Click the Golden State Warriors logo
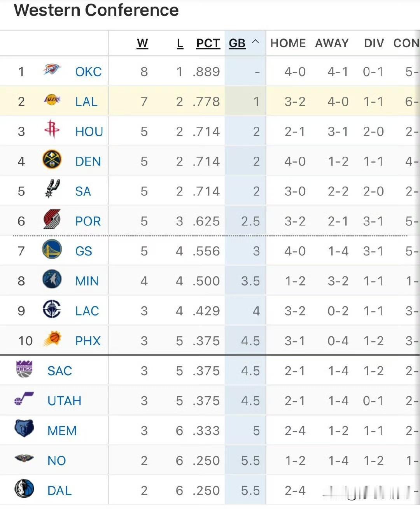The height and width of the screenshot is (509, 420). [52, 249]
